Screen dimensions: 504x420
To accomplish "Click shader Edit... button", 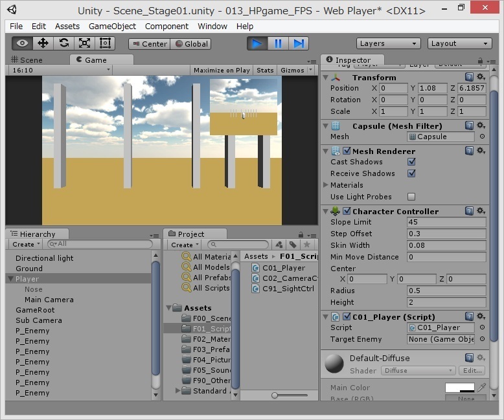I will pyautogui.click(x=472, y=371).
